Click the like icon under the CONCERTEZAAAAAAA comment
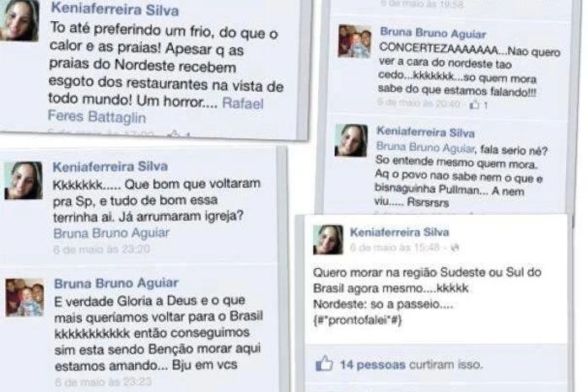This screenshot has width=588, height=392. click(x=475, y=105)
